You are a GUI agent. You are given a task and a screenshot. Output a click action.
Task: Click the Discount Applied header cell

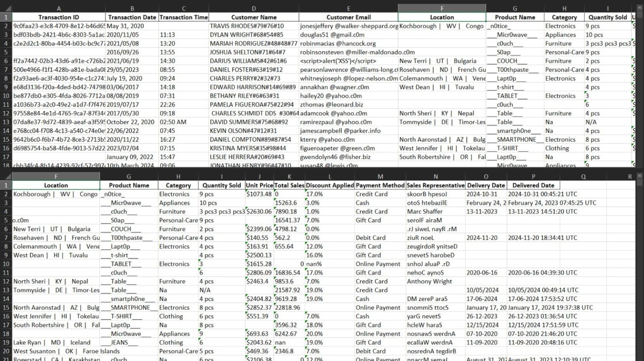click(330, 185)
